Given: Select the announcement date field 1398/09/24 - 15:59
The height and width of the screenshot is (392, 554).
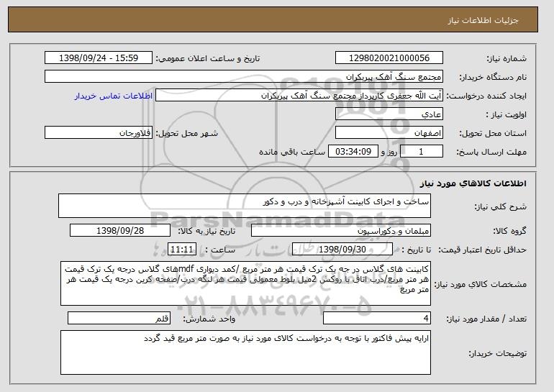Looking at the screenshot, I should tap(99, 58).
